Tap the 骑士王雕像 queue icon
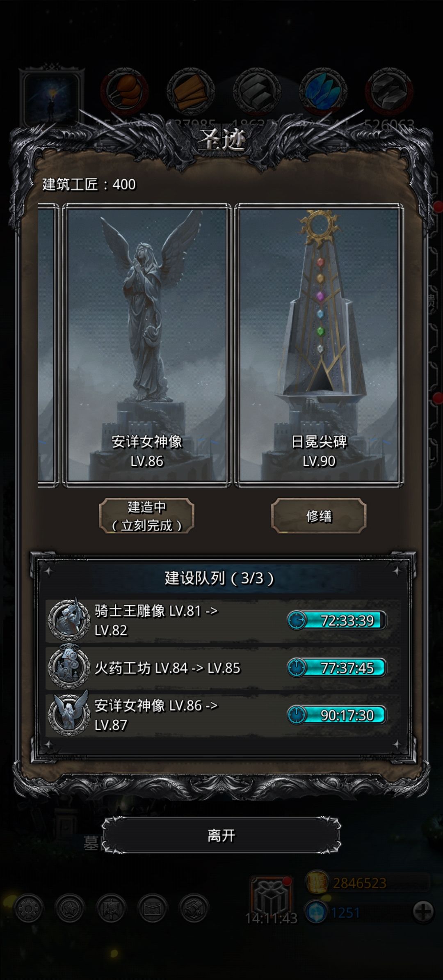 69,620
